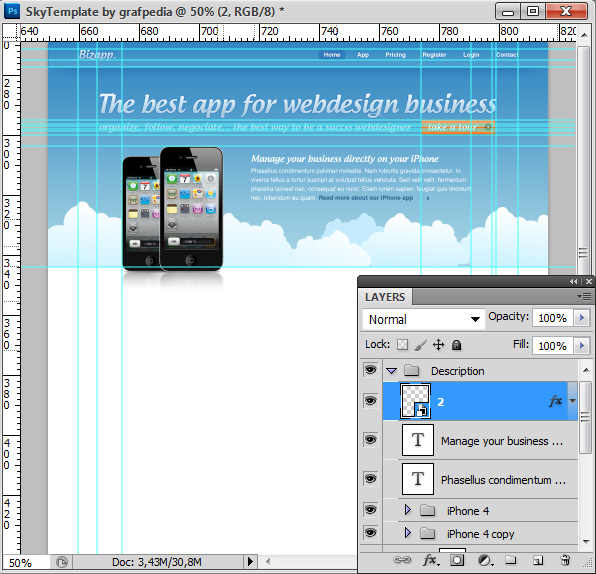The width and height of the screenshot is (596, 574).
Task: Click the T thumbnail of Manage your business layer
Action: 418,440
